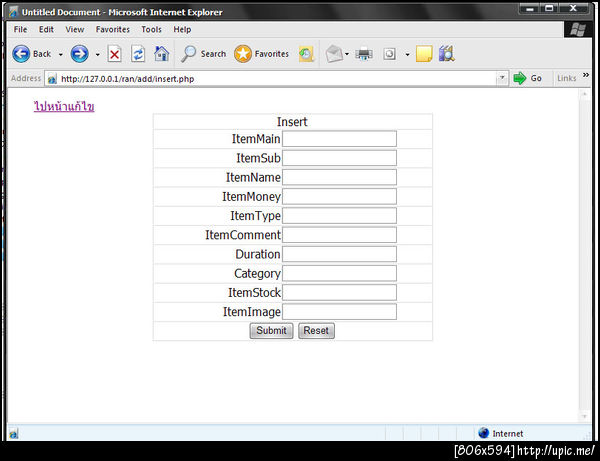Click the green Go arrow button
The image size is (600, 461).
(520, 78)
